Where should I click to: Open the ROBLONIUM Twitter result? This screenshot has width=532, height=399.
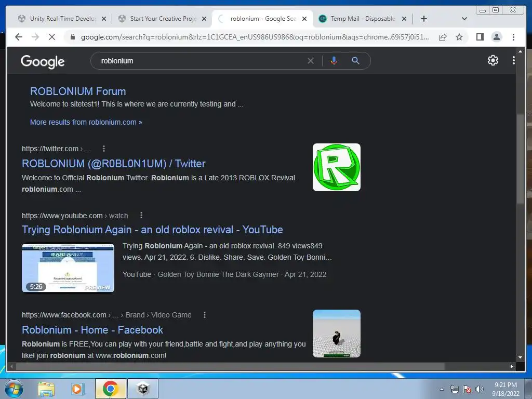pyautogui.click(x=113, y=164)
